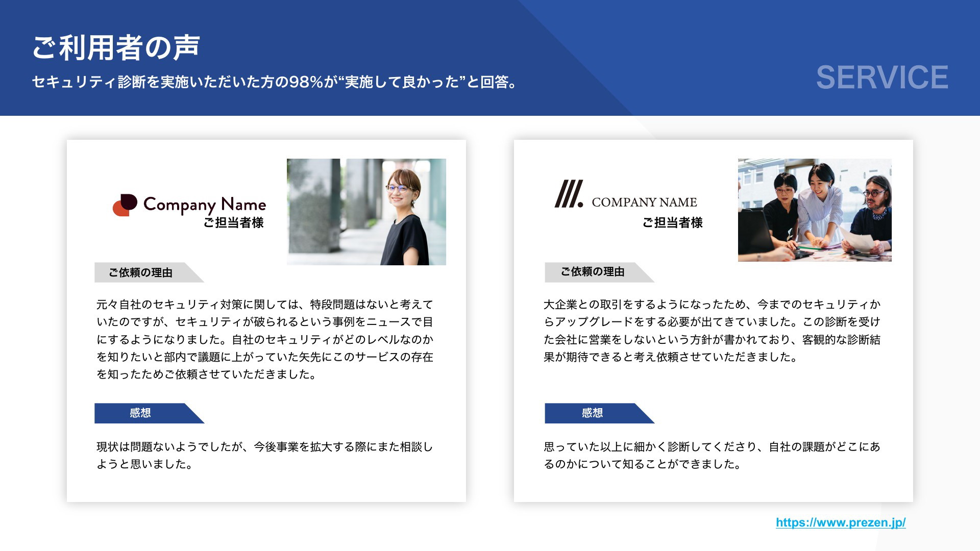Click the ご依頼の理由 tag in the left card
980x551 pixels.
[x=149, y=272]
